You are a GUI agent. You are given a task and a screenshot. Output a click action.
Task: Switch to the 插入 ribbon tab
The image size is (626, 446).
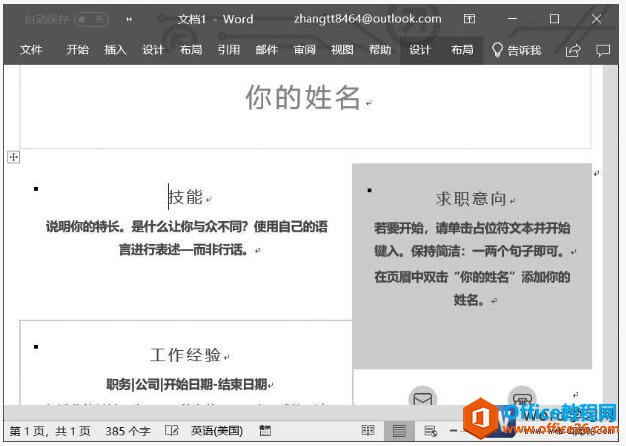(115, 50)
